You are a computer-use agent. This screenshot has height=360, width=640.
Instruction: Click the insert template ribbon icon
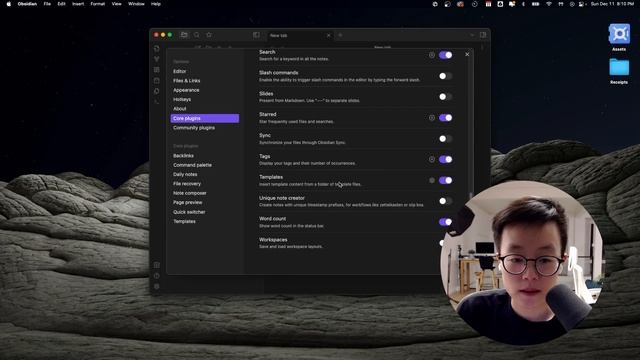157,91
